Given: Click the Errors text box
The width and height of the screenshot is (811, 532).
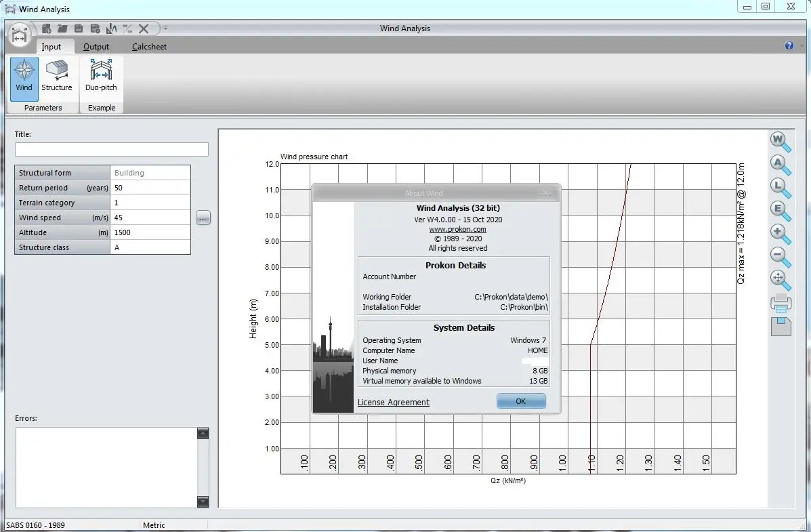Looking at the screenshot, I should coord(106,468).
